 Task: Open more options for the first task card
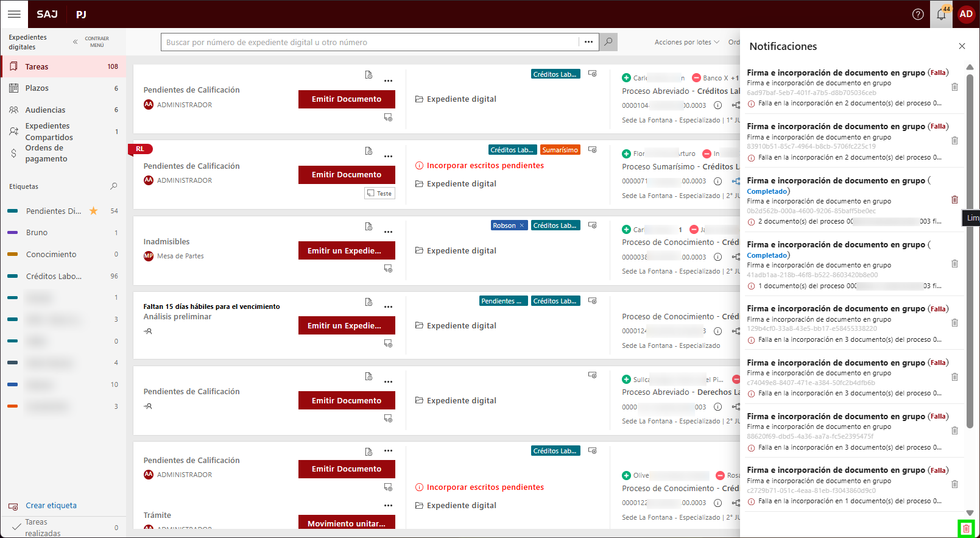click(x=388, y=81)
